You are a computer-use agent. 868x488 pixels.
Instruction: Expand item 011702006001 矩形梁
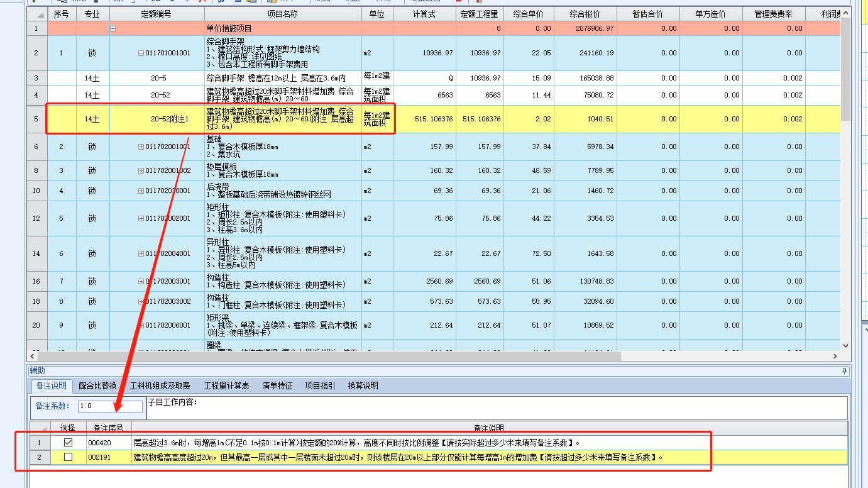tap(141, 325)
